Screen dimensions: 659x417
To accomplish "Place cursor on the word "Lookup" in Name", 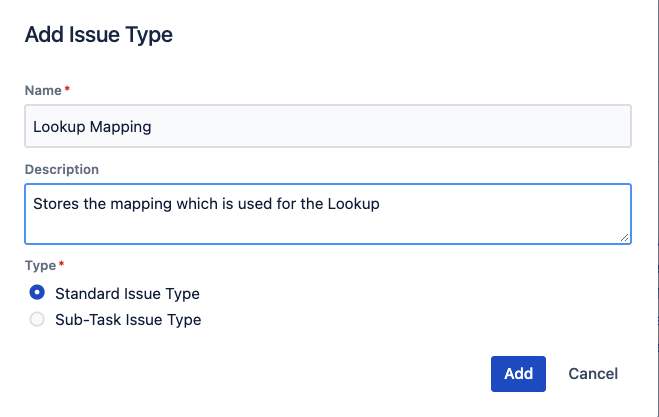I will [58, 127].
